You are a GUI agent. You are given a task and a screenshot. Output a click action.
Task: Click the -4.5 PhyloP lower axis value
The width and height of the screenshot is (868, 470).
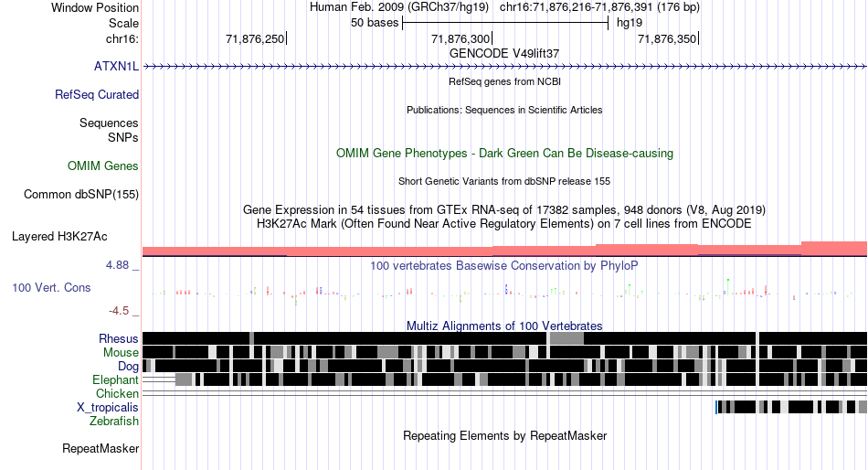pos(119,311)
